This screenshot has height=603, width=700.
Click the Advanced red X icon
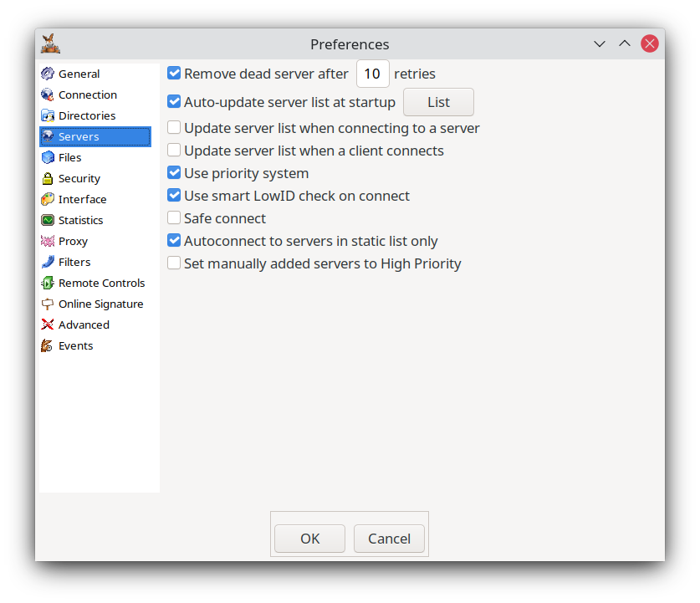click(48, 324)
